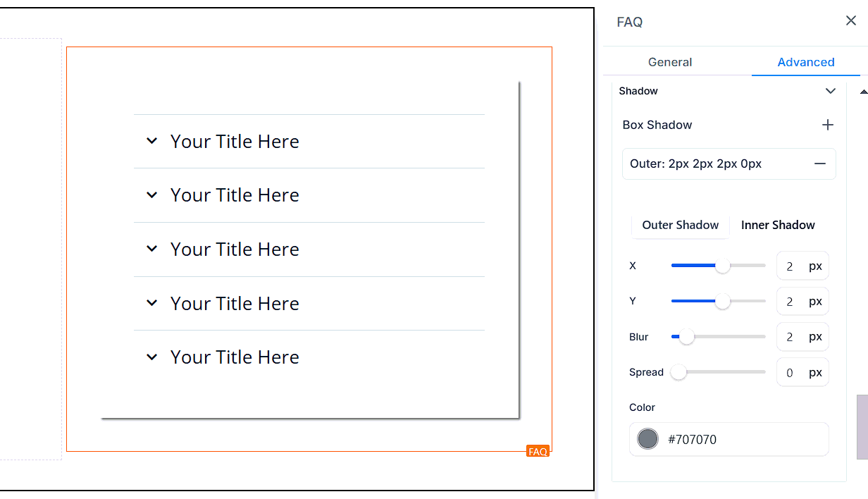This screenshot has width=868, height=499.
Task: Click the Spread value input field
Action: pyautogui.click(x=790, y=373)
